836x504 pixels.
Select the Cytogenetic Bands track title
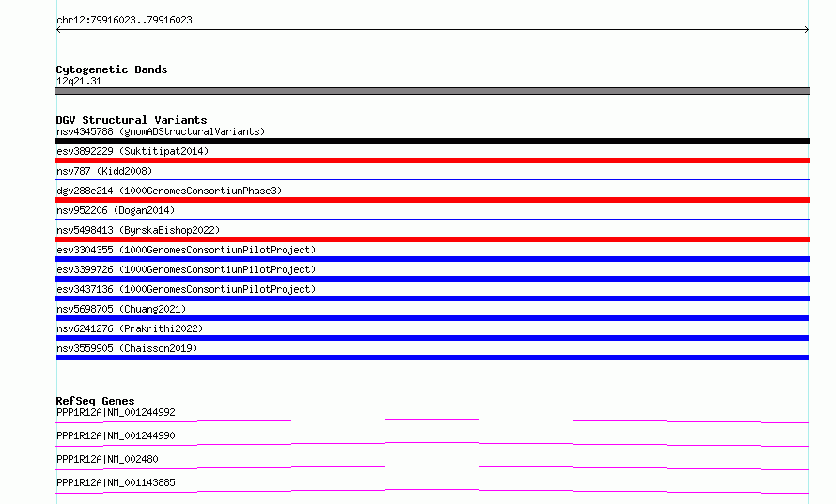pos(112,69)
